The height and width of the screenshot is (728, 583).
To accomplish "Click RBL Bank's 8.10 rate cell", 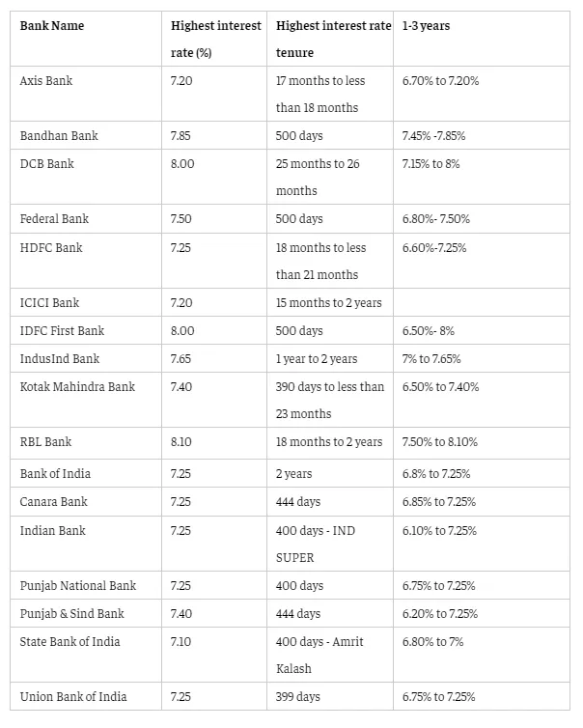I will [x=214, y=443].
